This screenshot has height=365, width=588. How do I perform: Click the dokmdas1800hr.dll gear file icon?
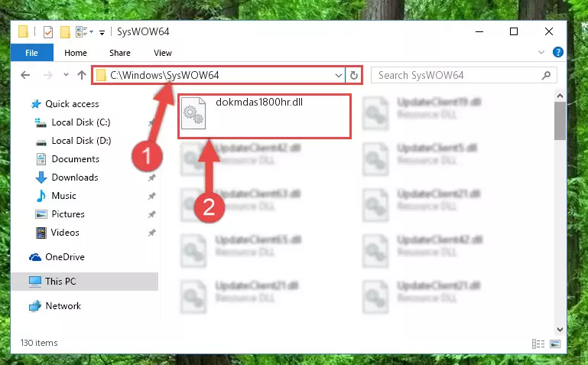[193, 113]
